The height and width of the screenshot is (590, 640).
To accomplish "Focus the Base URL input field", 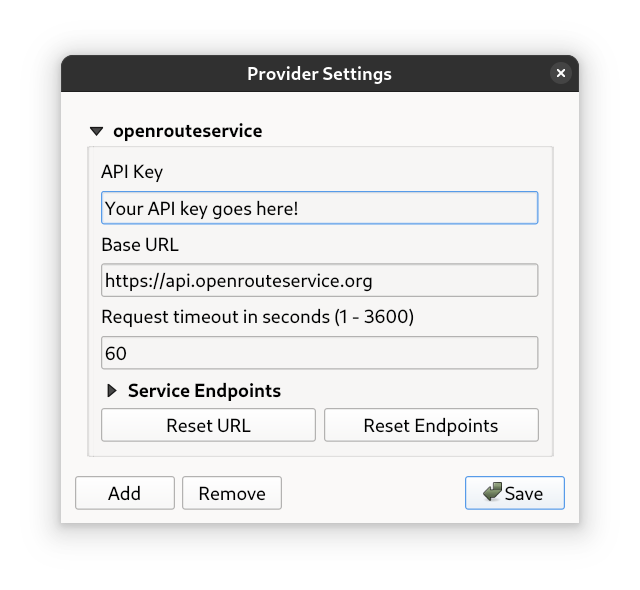I will [320, 280].
